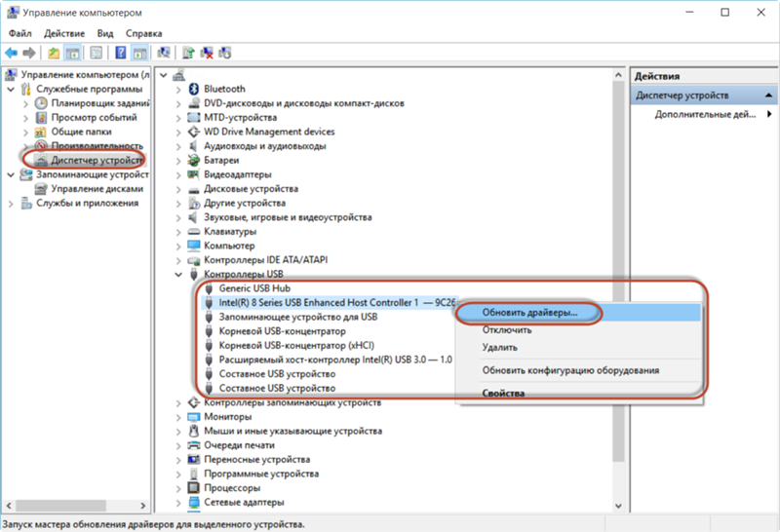Viewport: 780px width, 532px height.
Task: Click the Bluetooth category icon
Action: [194, 89]
